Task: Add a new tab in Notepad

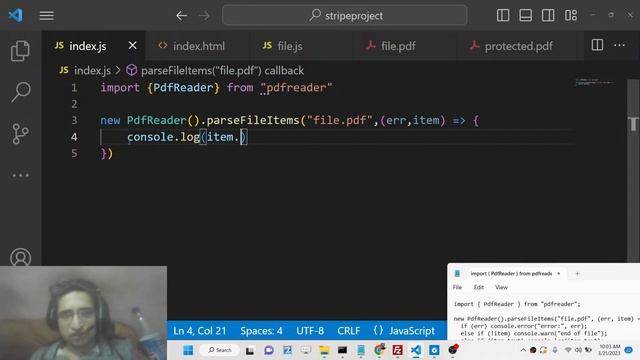Action: tap(577, 273)
